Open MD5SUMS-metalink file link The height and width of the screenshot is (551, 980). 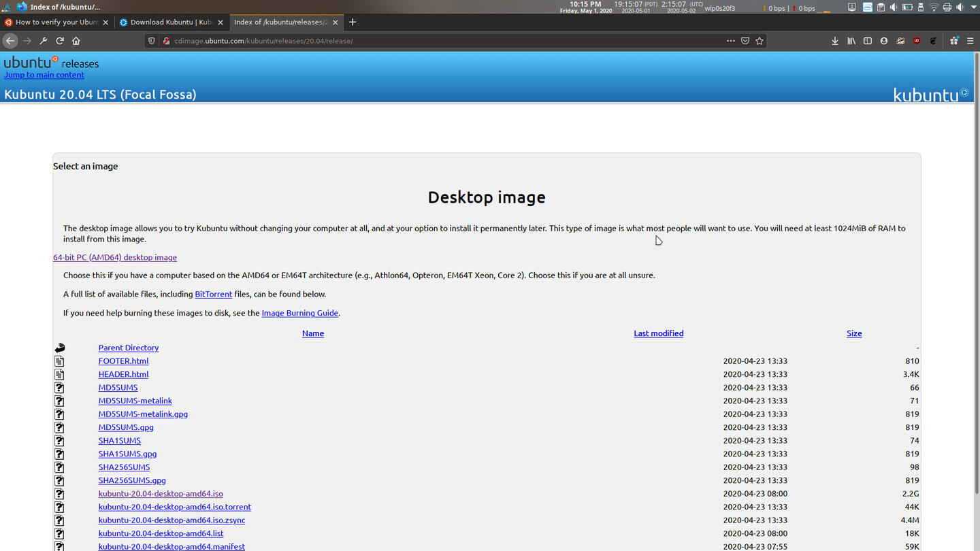pos(135,401)
